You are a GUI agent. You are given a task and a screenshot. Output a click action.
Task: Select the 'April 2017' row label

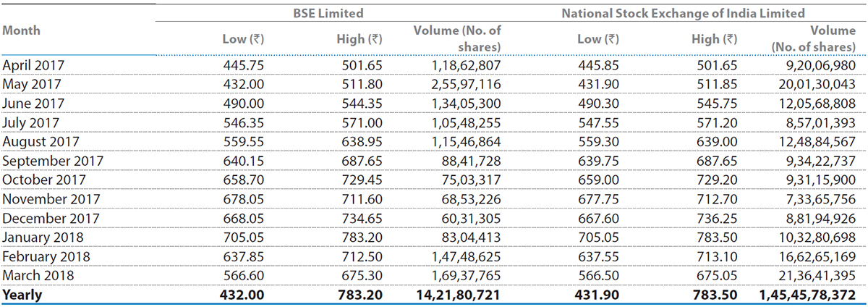pos(33,65)
